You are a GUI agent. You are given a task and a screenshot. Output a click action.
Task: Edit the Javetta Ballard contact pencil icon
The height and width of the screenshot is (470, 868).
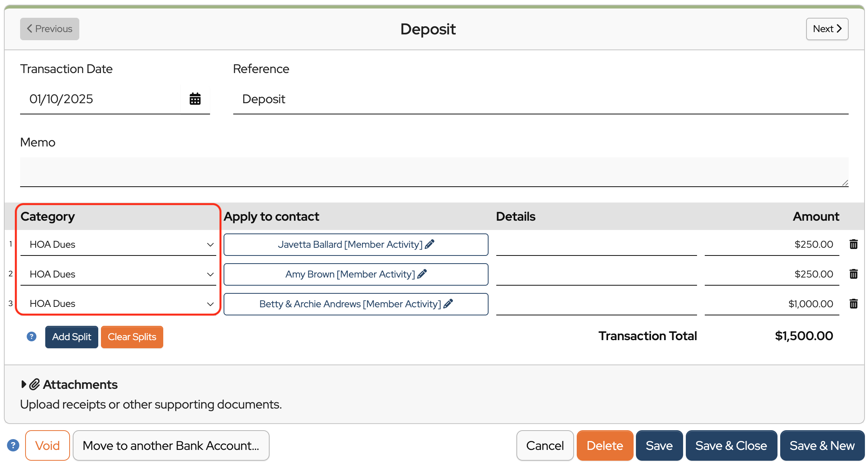(x=429, y=244)
